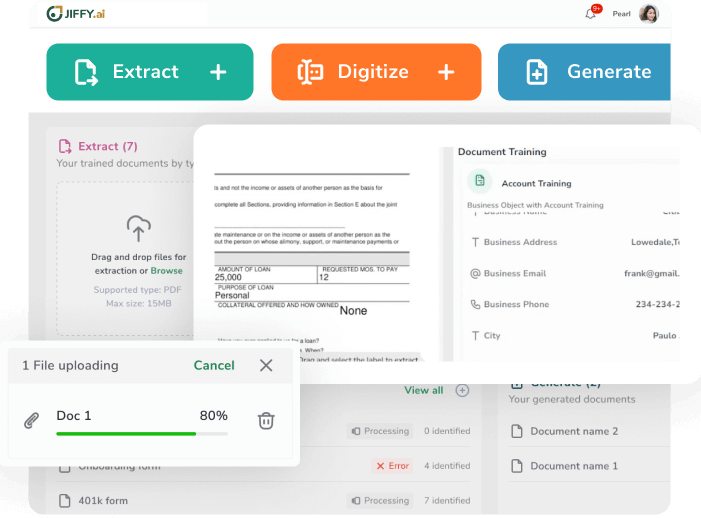Click the 25,000 loan amount value

(x=228, y=277)
